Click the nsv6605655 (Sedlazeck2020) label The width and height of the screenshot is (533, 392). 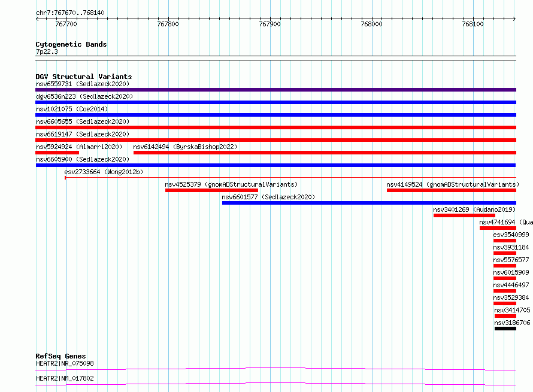click(83, 121)
